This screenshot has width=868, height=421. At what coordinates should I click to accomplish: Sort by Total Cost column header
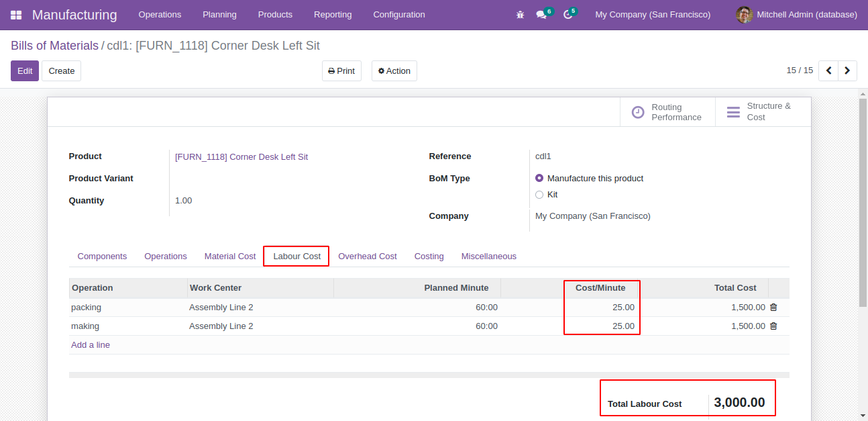(703, 288)
